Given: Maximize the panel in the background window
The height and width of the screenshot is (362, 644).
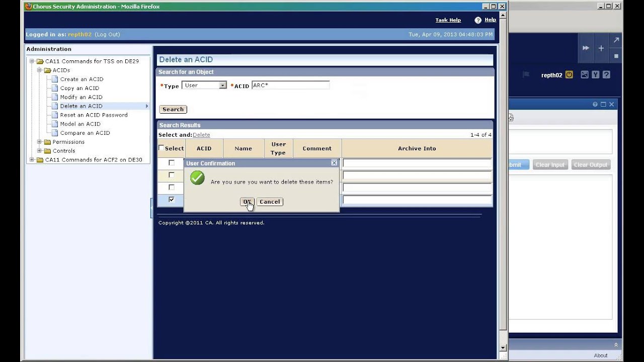Looking at the screenshot, I should click(x=603, y=104).
